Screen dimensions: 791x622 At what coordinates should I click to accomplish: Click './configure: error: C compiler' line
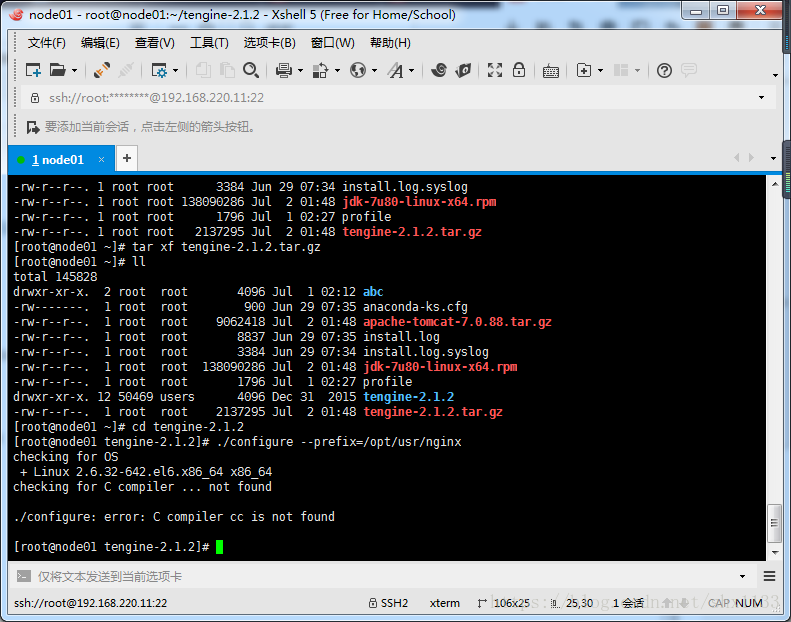click(x=174, y=517)
